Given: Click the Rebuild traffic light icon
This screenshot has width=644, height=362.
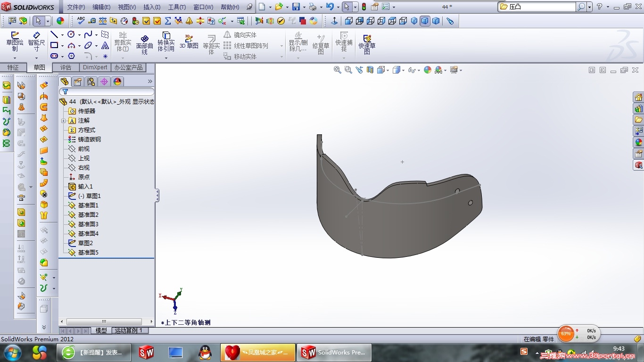Looking at the screenshot, I should [364, 7].
